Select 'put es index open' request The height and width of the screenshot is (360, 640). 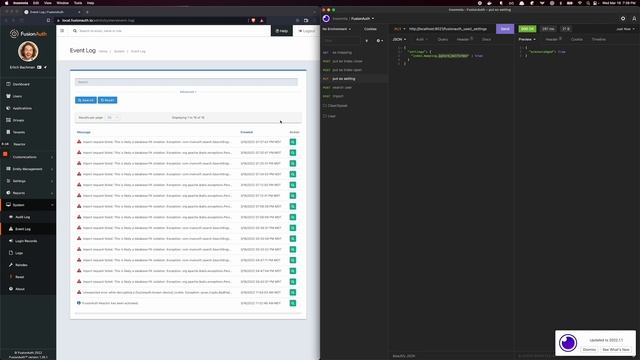click(354, 70)
